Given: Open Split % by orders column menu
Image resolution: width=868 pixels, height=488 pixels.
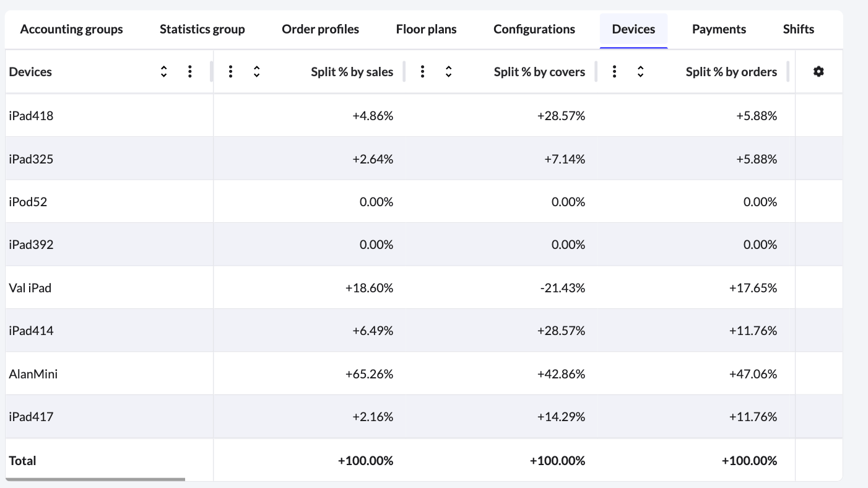Looking at the screenshot, I should (x=614, y=72).
